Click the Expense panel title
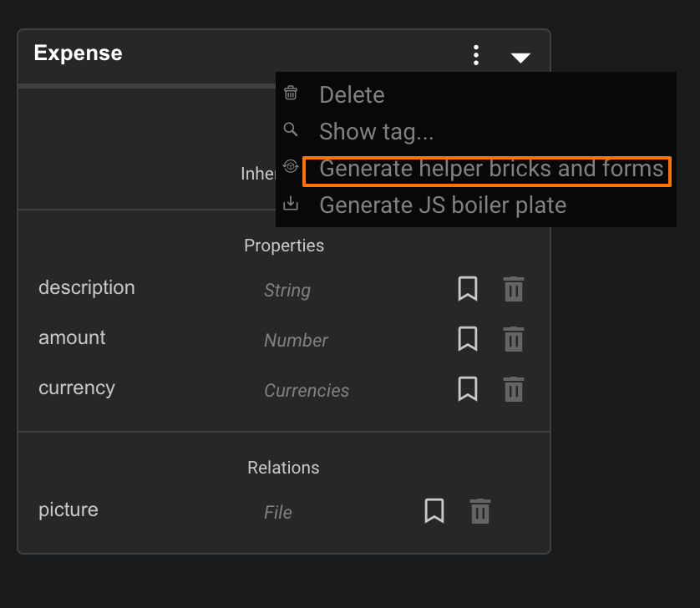Image resolution: width=700 pixels, height=608 pixels. [x=78, y=53]
